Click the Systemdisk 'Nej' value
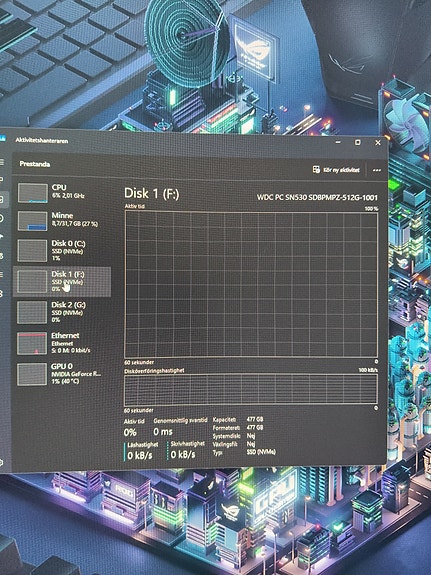Viewport: 431px width, 575px height. 251,436
